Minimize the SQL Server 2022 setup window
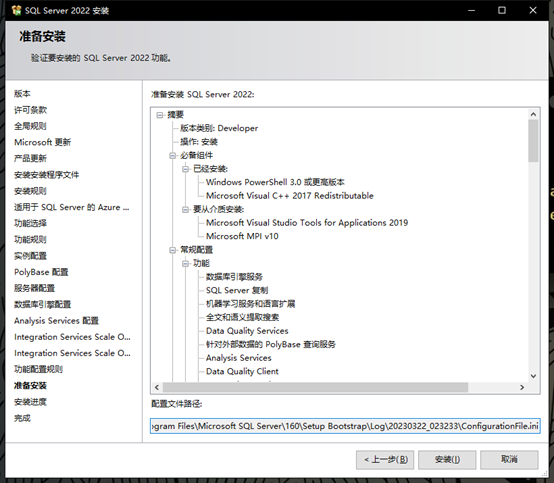The image size is (554, 483). (x=471, y=10)
